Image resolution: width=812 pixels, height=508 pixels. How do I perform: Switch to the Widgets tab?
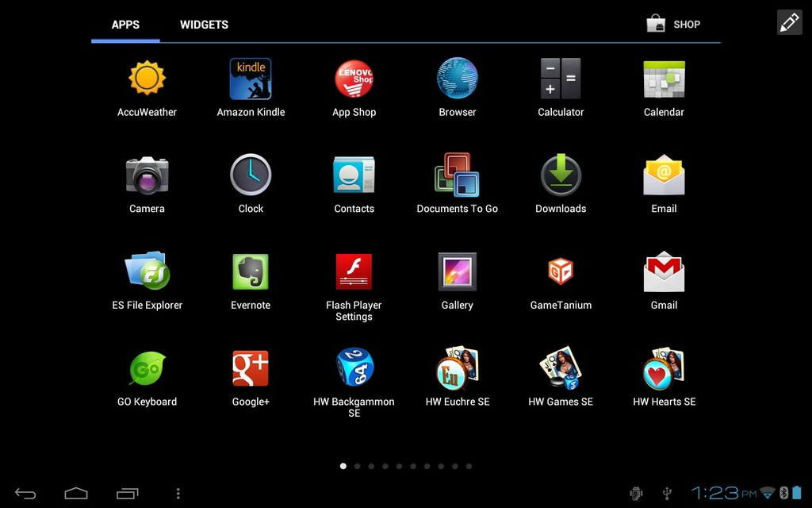(204, 25)
